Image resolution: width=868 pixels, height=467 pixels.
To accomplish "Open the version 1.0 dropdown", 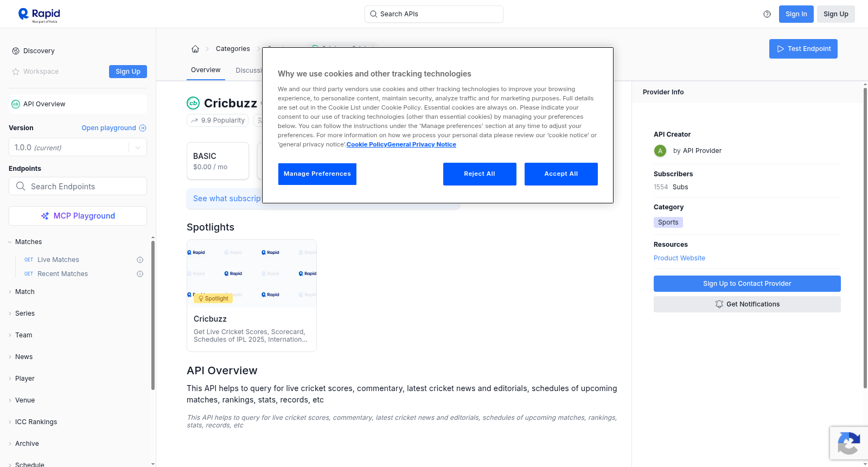I will click(x=78, y=148).
